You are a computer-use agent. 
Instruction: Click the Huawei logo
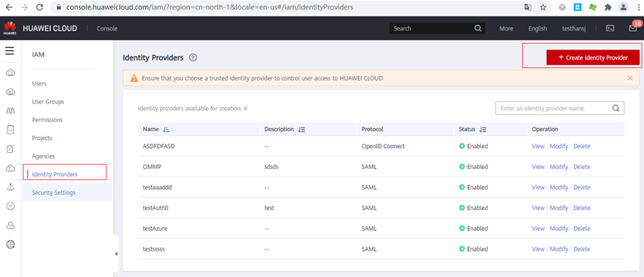(x=10, y=28)
